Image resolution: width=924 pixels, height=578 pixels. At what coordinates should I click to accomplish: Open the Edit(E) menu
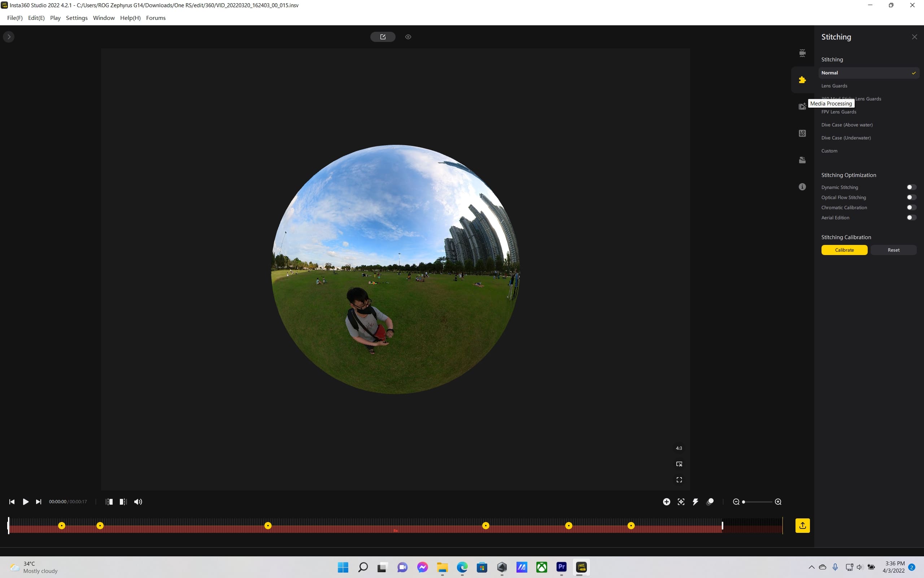click(36, 18)
